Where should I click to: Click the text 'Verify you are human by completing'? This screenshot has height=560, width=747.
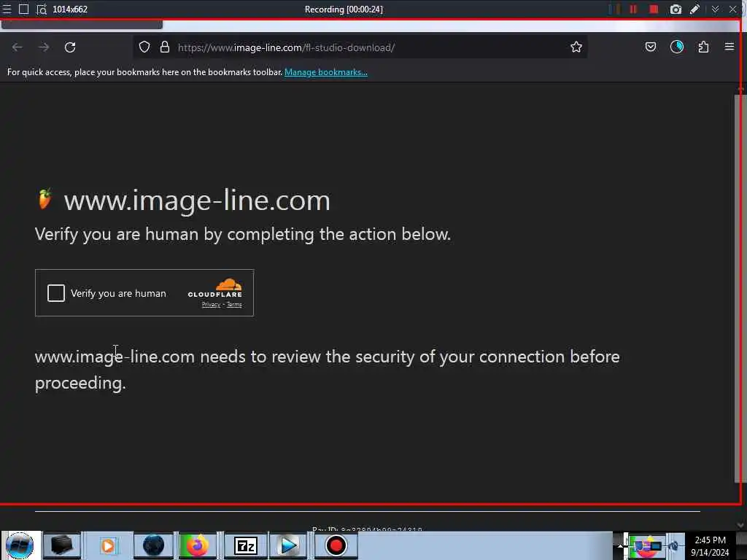click(174, 235)
